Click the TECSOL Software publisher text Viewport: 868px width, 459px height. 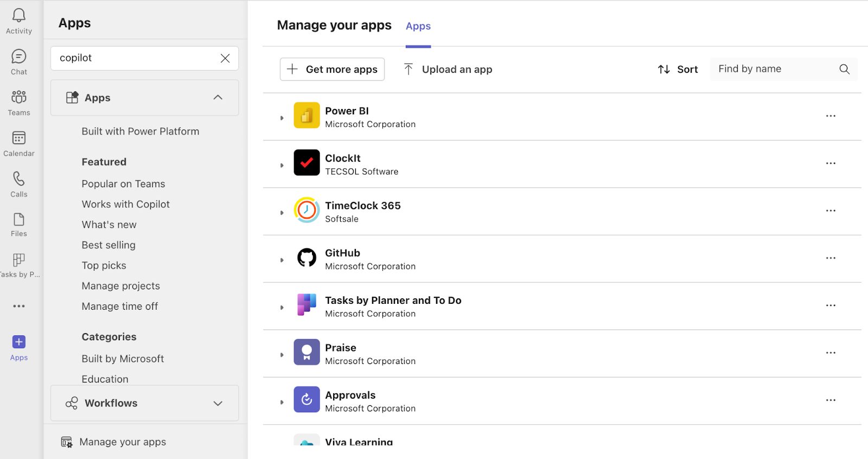click(362, 171)
